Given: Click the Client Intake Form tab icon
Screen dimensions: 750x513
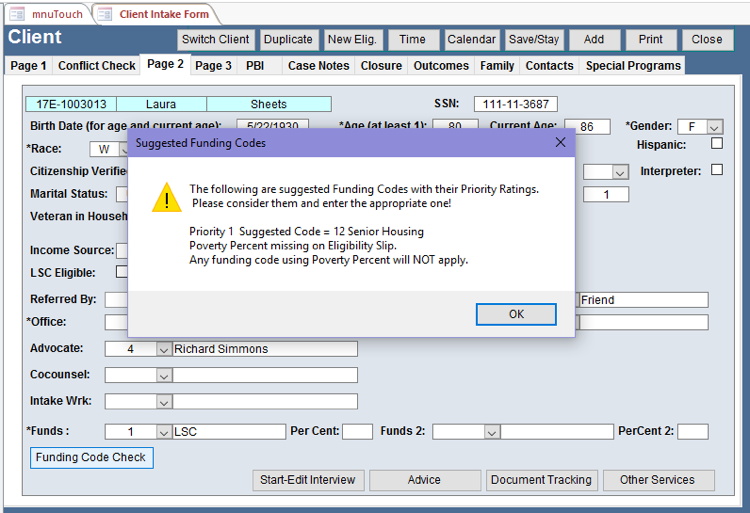Looking at the screenshot, I should click(104, 14).
